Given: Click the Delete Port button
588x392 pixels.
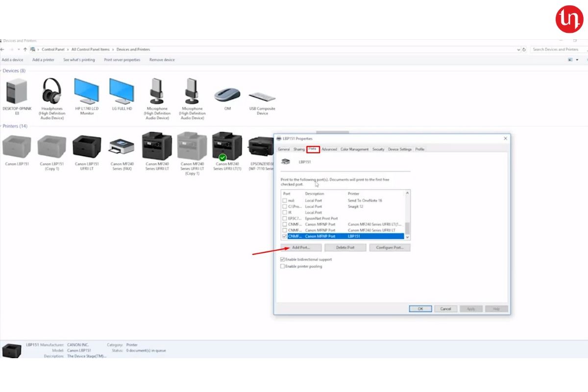Looking at the screenshot, I should click(x=345, y=248).
